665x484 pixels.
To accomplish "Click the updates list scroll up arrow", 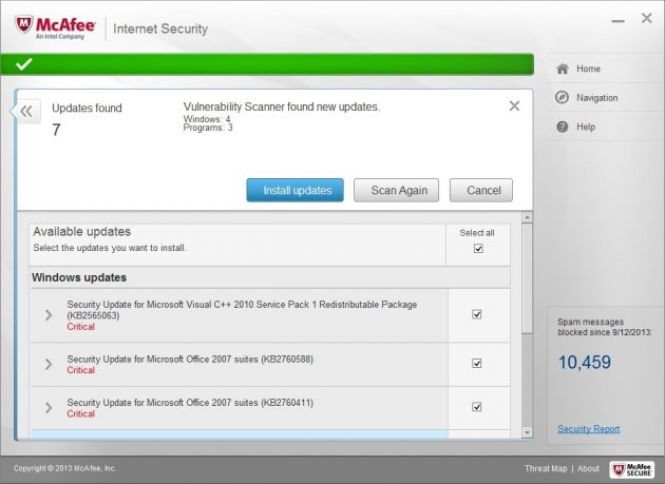I will (527, 218).
